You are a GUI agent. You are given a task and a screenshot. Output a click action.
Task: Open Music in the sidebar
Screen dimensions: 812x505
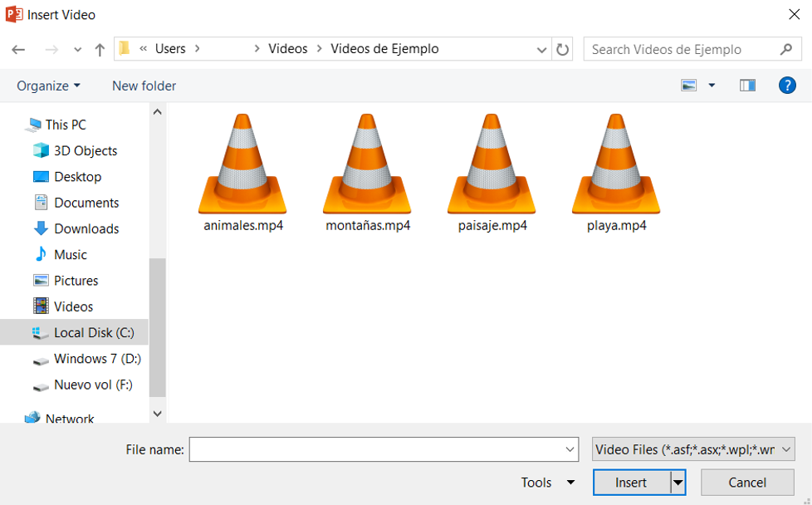tap(71, 255)
